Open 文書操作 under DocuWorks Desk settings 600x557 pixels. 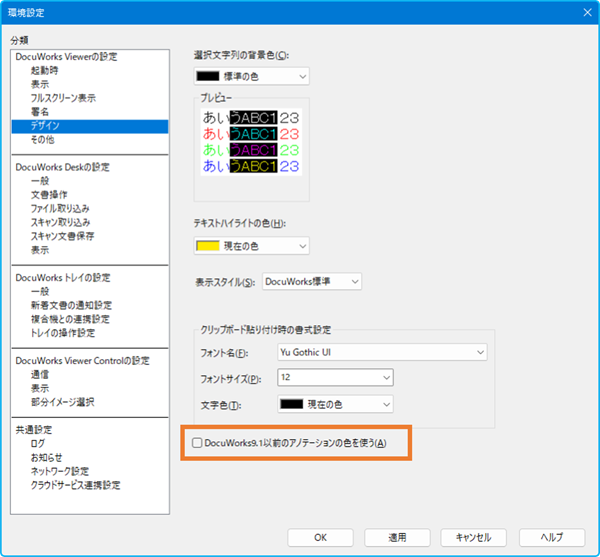49,193
